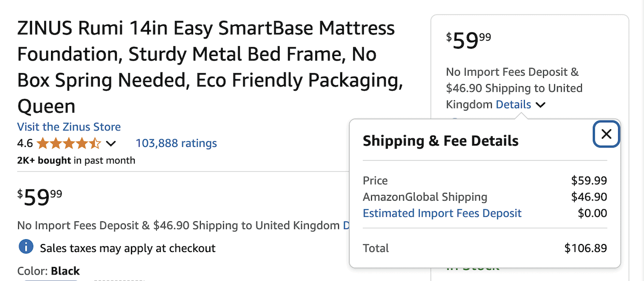Toggle the chevron arrow beside Details
Viewport: 644px width, 281px height.
click(540, 105)
